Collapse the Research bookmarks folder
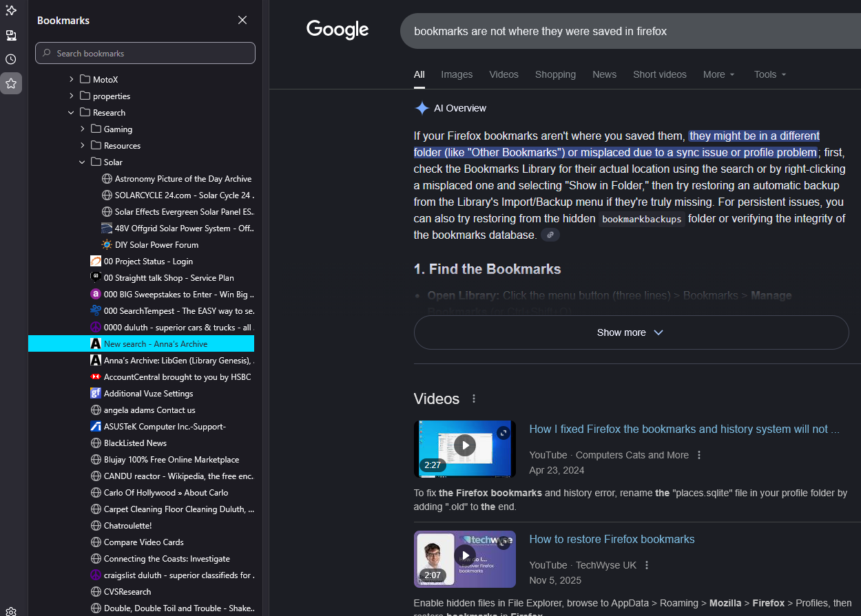The height and width of the screenshot is (616, 861). point(72,113)
